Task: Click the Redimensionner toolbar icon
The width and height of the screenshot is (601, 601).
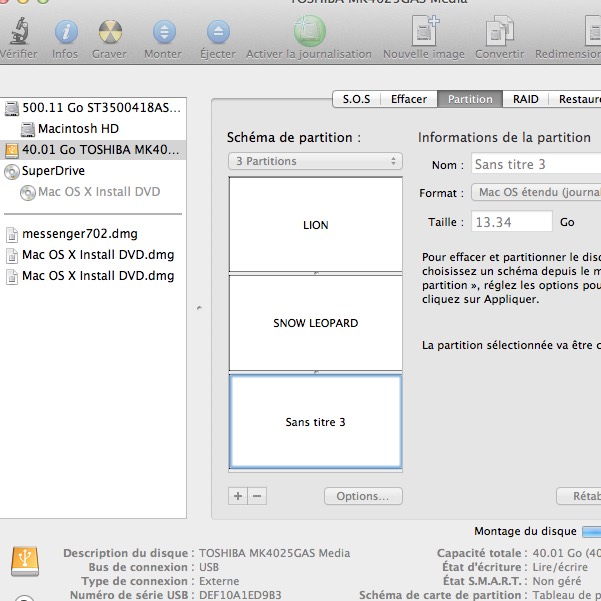Action: point(593,31)
